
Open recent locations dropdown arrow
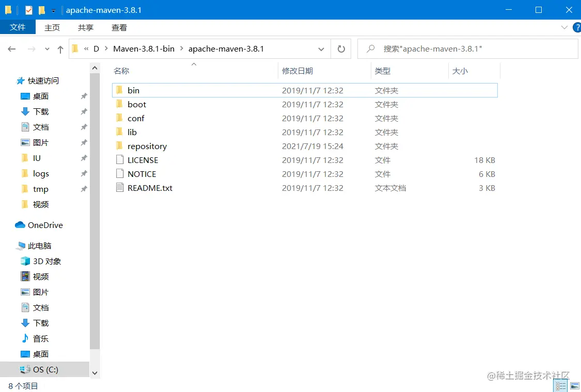(47, 49)
